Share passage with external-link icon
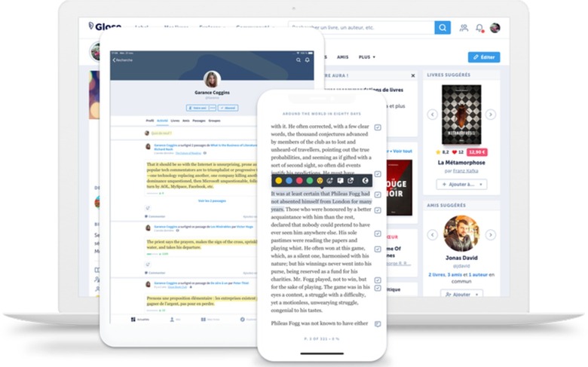Viewport: 588px width, 367px height. [x=351, y=181]
